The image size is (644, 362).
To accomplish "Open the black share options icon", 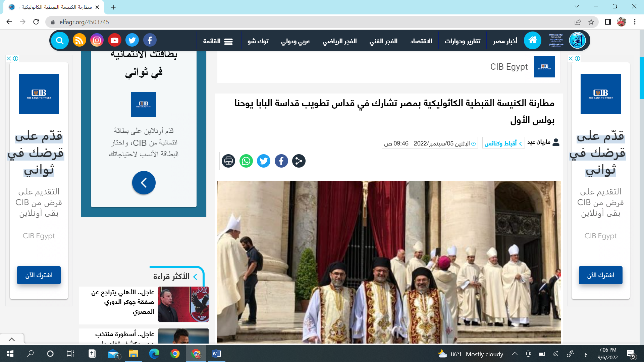I will click(x=299, y=161).
